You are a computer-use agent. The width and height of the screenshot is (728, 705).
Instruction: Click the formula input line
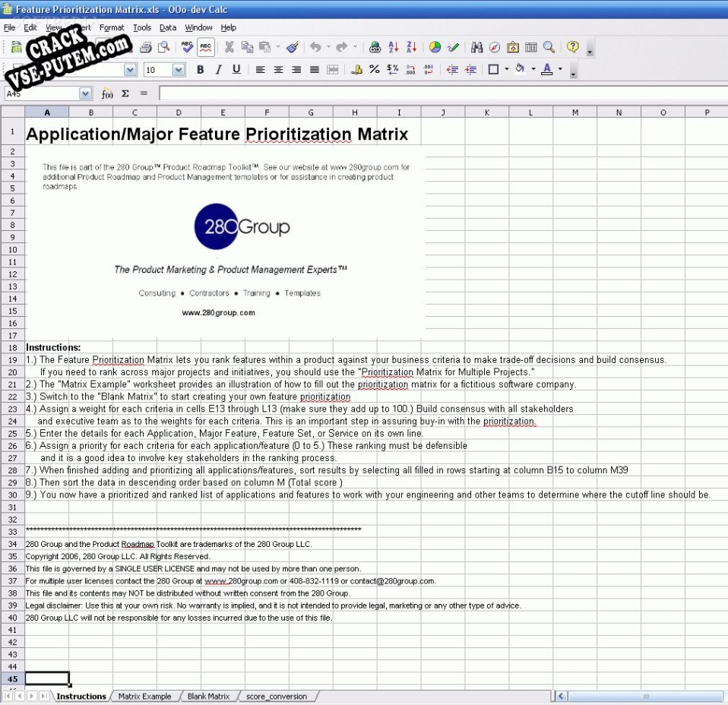pos(443,93)
